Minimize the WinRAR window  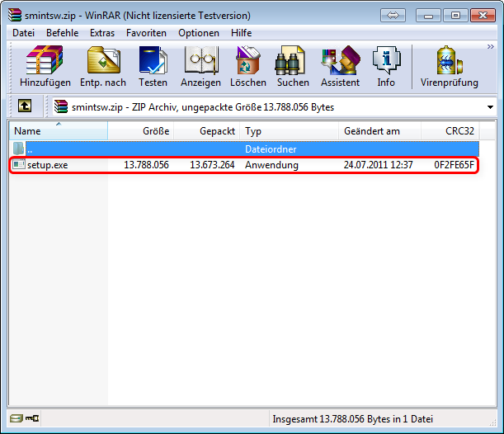[428, 15]
